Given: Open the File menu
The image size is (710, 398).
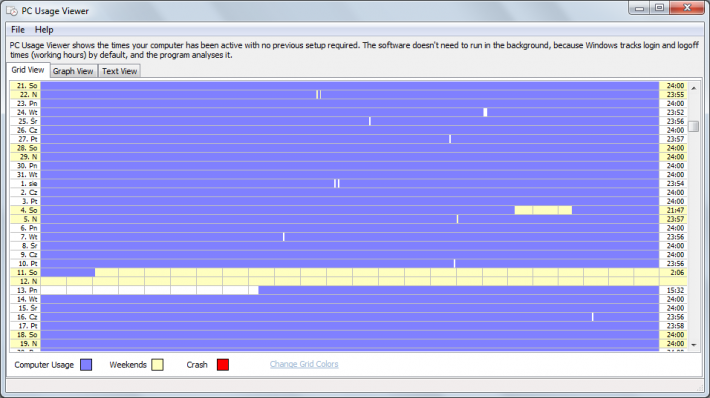Looking at the screenshot, I should coord(18,30).
